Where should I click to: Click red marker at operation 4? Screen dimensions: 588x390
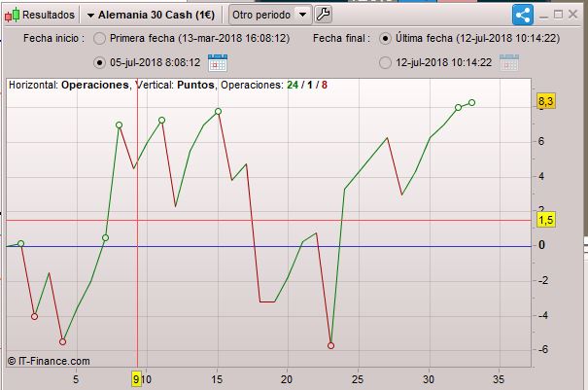pos(62,341)
